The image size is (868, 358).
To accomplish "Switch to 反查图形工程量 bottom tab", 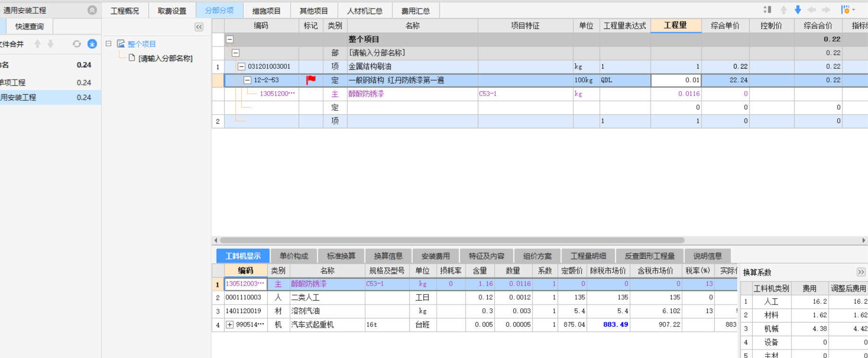I will click(650, 256).
